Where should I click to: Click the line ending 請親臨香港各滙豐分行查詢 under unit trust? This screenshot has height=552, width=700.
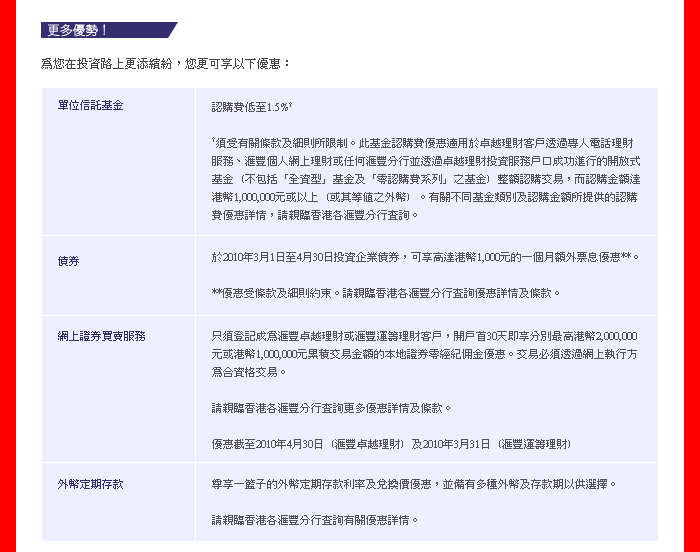pyautogui.click(x=315, y=215)
